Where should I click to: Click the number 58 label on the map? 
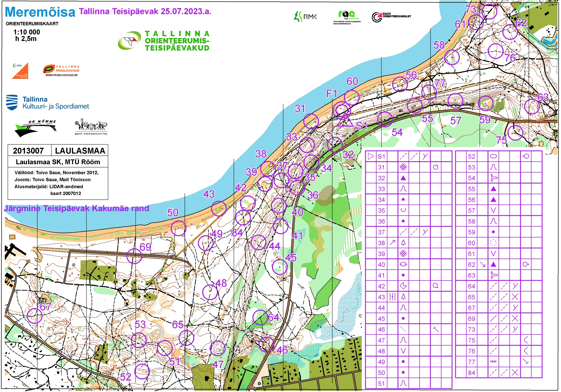click(439, 45)
